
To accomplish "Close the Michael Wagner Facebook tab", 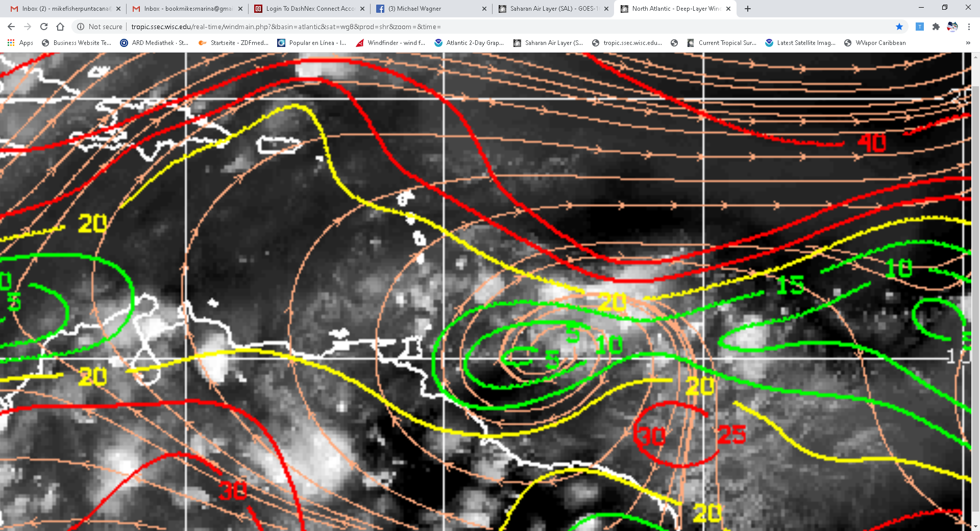I will click(484, 9).
